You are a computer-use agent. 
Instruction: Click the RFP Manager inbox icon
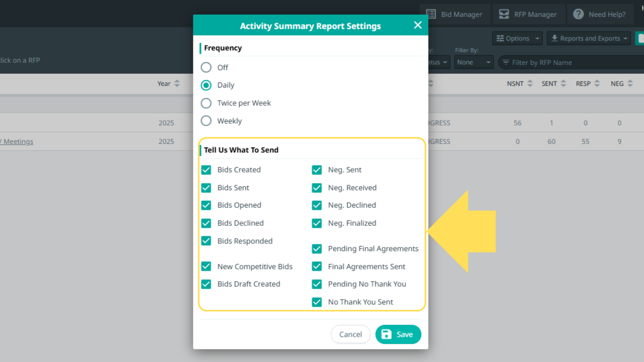click(504, 14)
